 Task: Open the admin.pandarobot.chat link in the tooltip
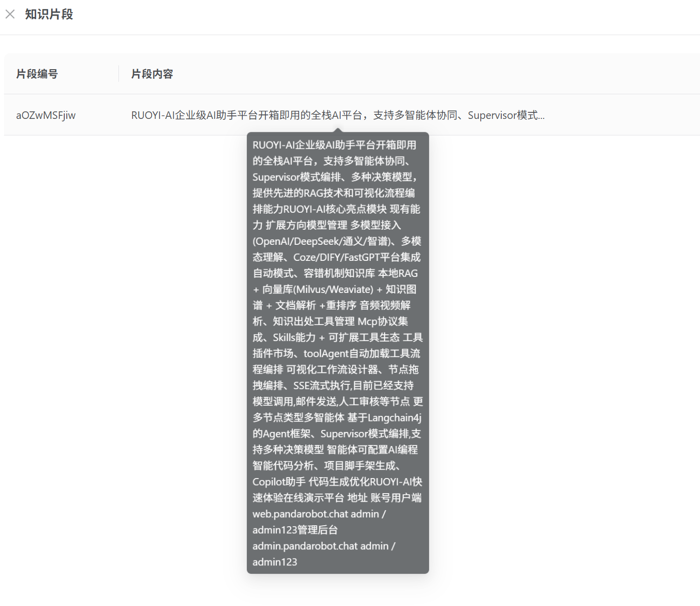click(x=304, y=546)
